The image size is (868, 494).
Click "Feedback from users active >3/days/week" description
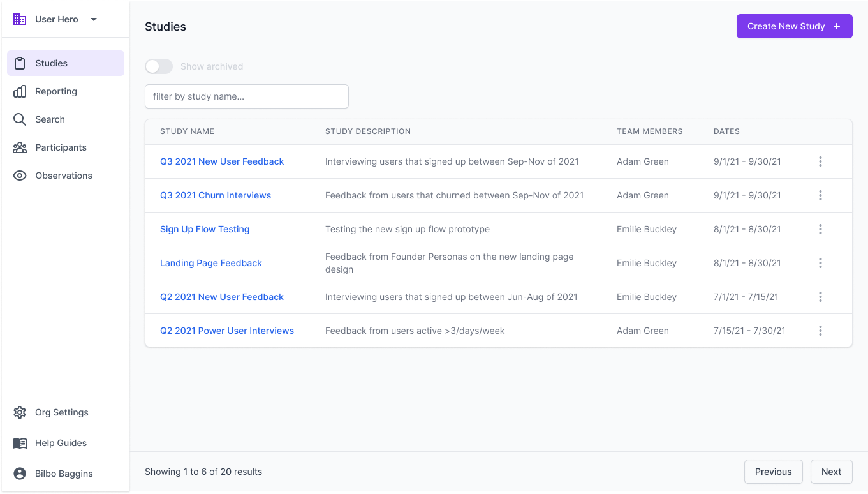coord(415,331)
